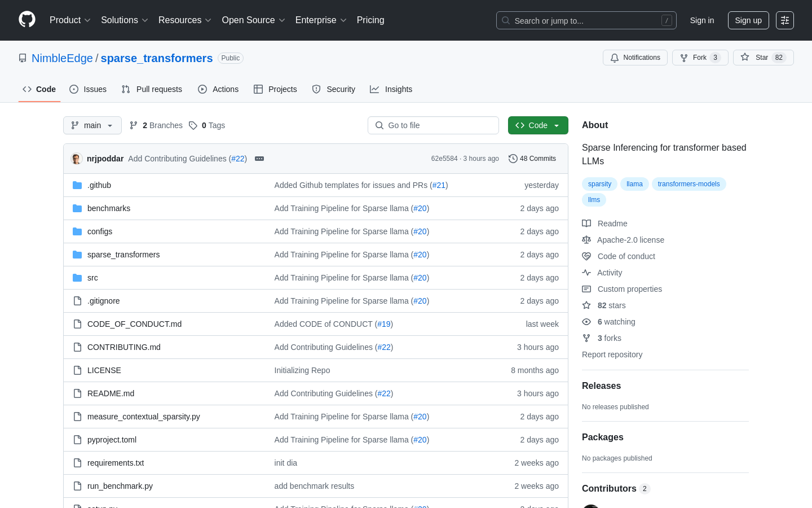Image resolution: width=812 pixels, height=508 pixels.
Task: View the 3 forks list
Action: coord(602,338)
